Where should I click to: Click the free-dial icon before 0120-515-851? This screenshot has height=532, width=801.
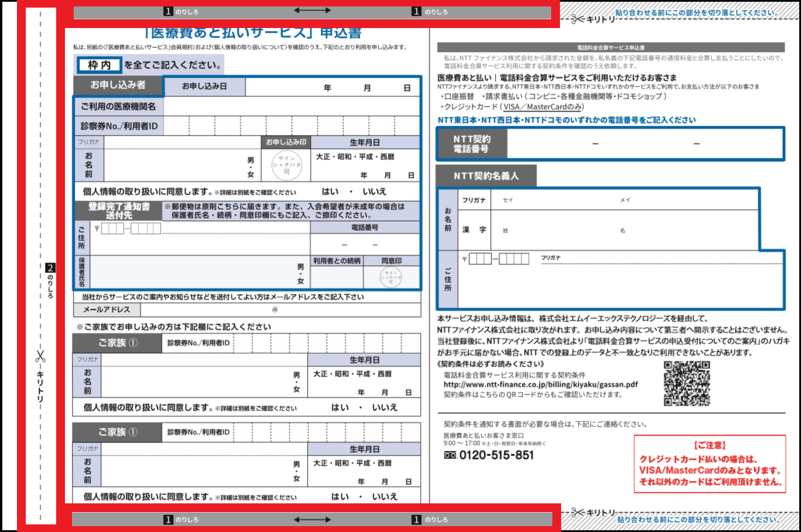(x=450, y=455)
